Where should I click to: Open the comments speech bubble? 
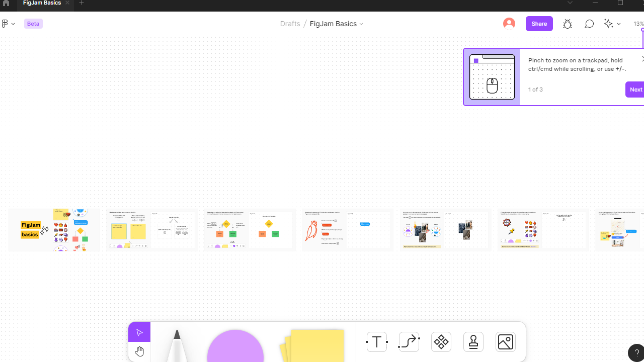click(x=589, y=24)
